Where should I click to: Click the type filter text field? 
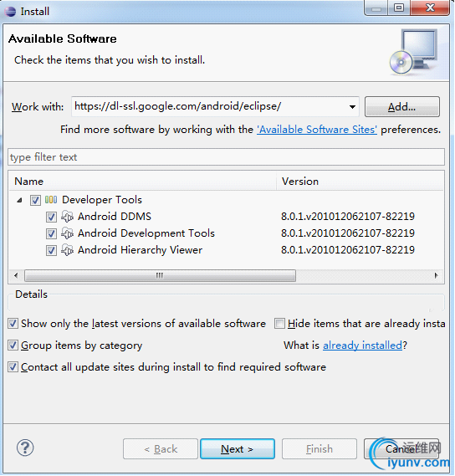(226, 157)
